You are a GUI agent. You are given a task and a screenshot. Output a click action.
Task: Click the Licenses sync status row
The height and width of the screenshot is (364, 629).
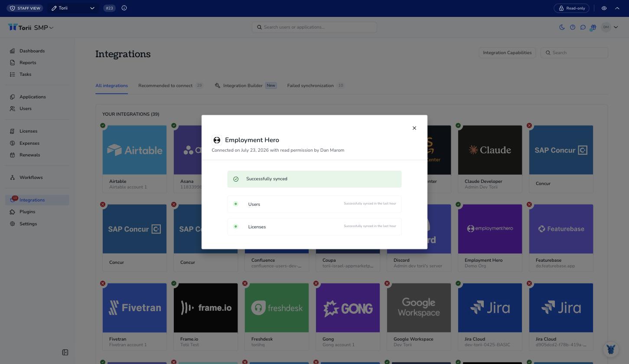pos(314,227)
